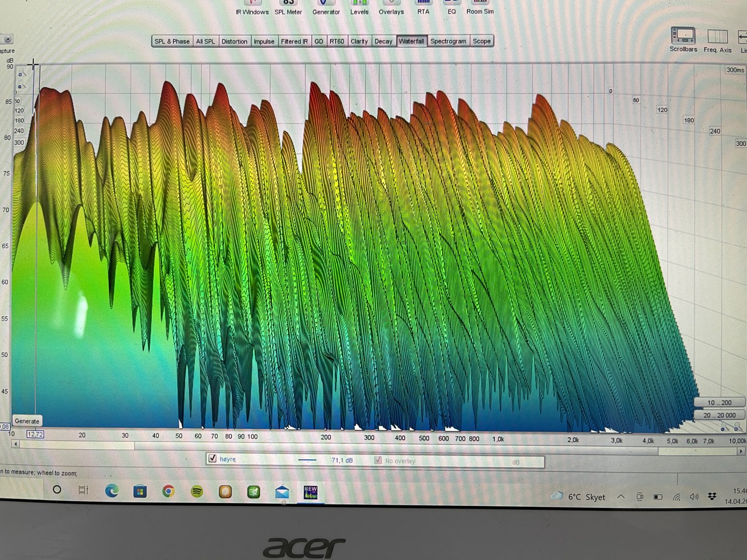Switch to the Decay tab
Image resolution: width=747 pixels, height=560 pixels.
click(383, 41)
